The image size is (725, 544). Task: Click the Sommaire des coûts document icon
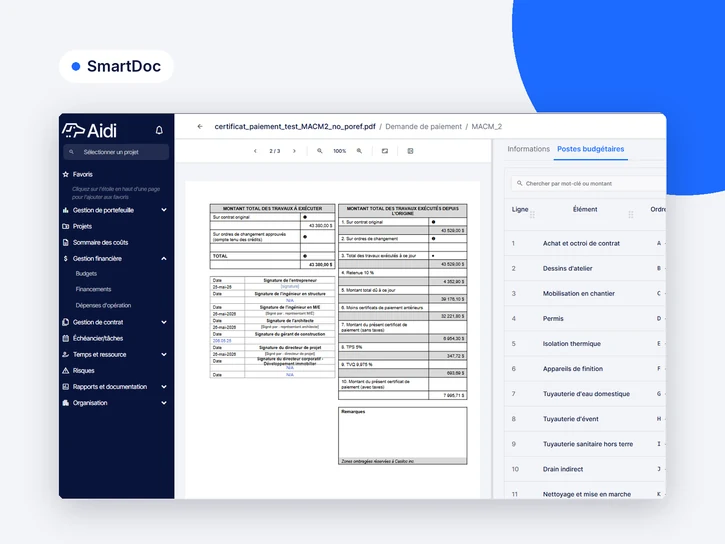pos(66,243)
